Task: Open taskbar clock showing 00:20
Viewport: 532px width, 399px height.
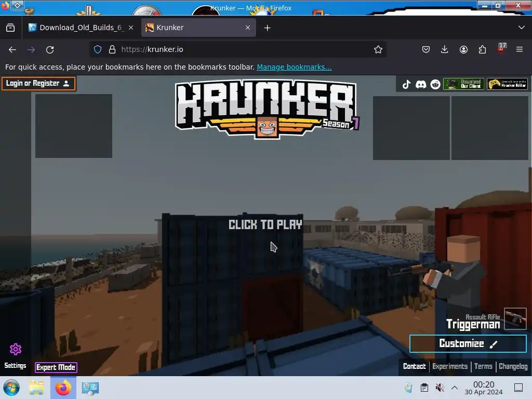Action: [484, 388]
